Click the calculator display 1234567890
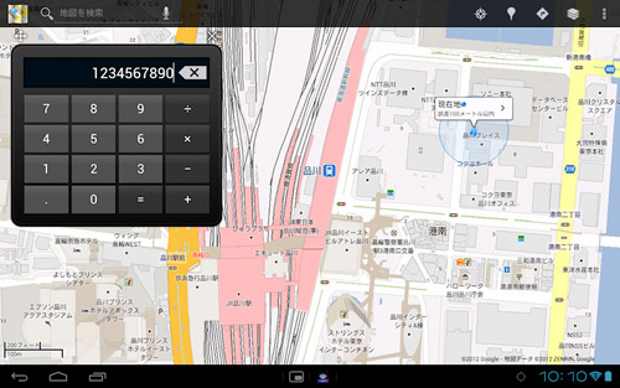This screenshot has width=620, height=388. point(133,73)
